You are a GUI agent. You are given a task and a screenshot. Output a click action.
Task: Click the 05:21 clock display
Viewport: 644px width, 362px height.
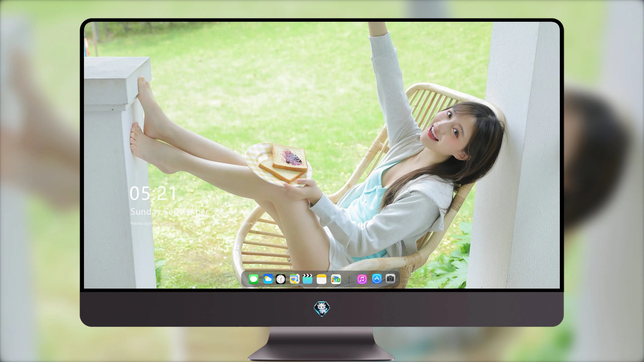coord(153,193)
